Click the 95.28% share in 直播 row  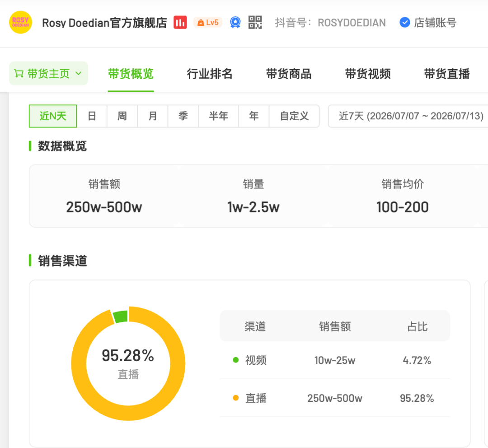pyautogui.click(x=417, y=398)
